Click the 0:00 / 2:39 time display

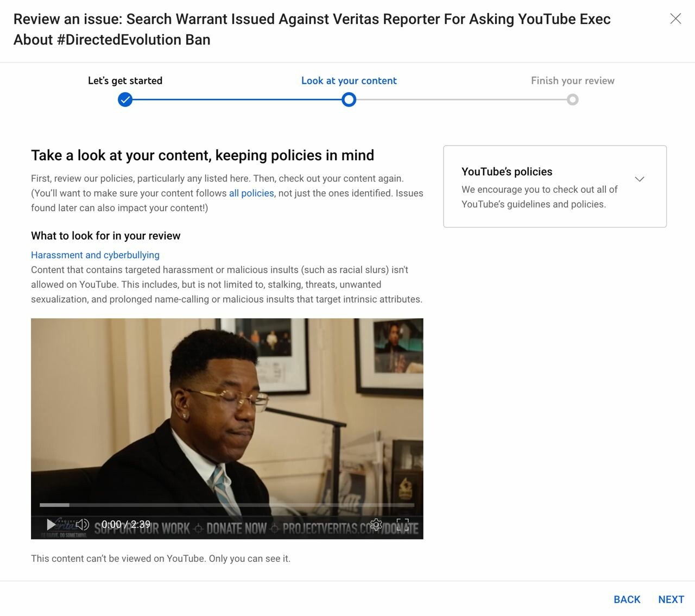[x=126, y=524]
